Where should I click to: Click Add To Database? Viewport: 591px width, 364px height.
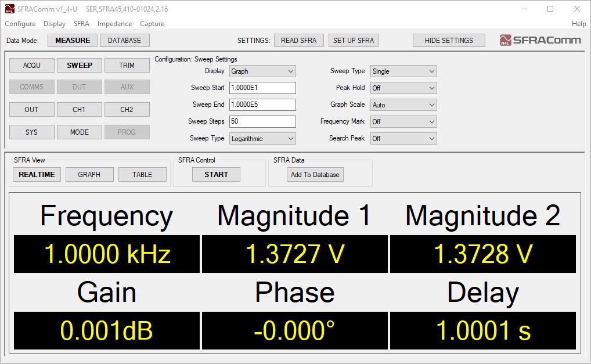click(315, 174)
